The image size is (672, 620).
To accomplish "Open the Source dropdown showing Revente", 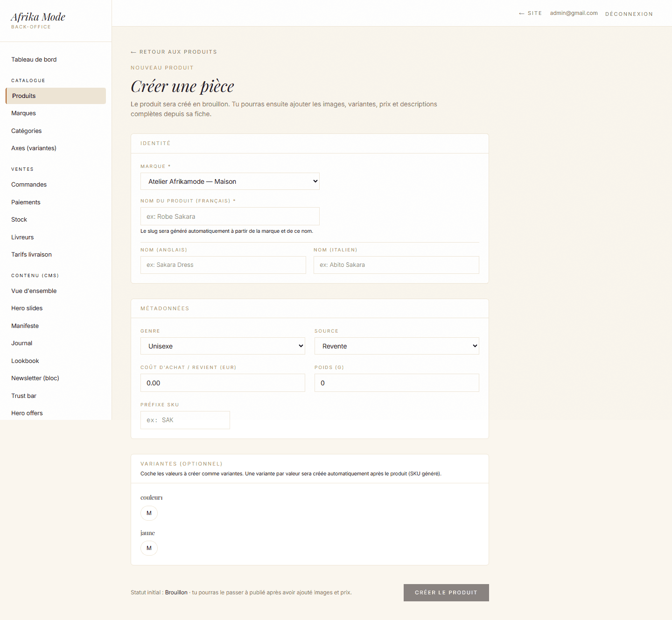I will click(397, 346).
